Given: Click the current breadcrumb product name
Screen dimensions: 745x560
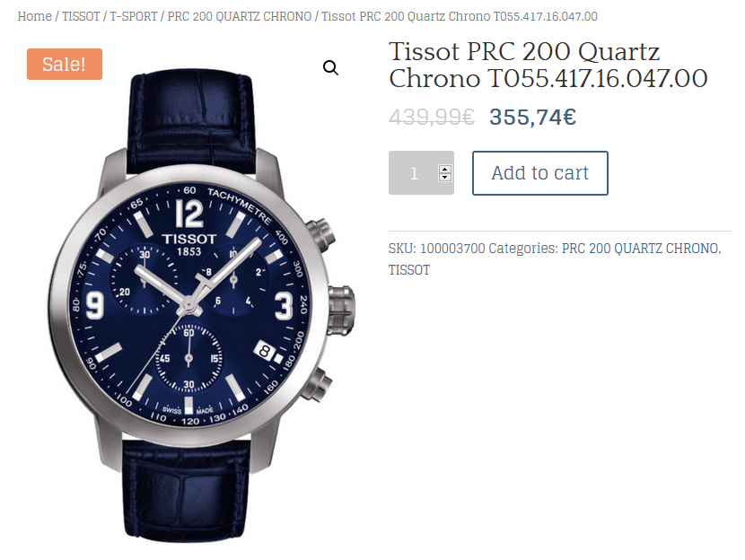Looking at the screenshot, I should pyautogui.click(x=460, y=16).
